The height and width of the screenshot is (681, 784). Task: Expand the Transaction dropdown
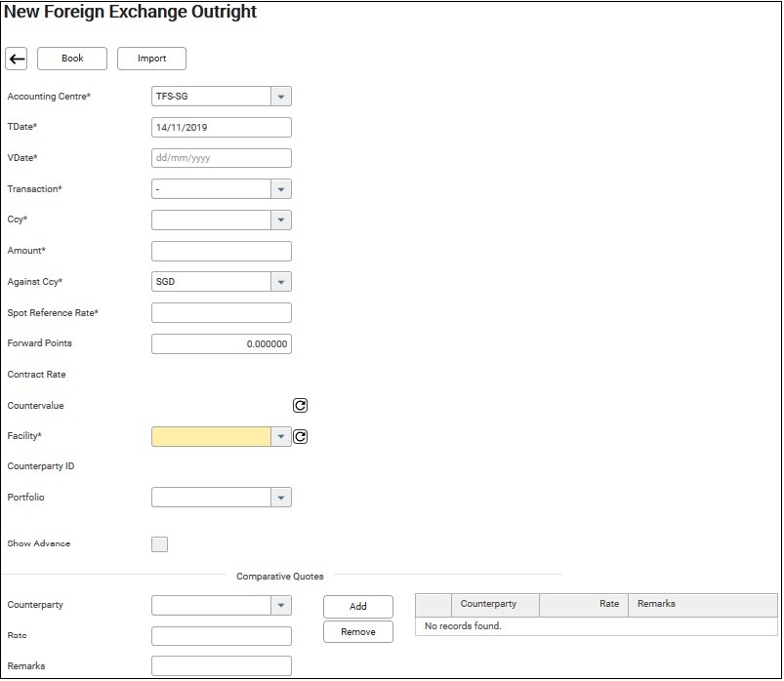pyautogui.click(x=281, y=189)
